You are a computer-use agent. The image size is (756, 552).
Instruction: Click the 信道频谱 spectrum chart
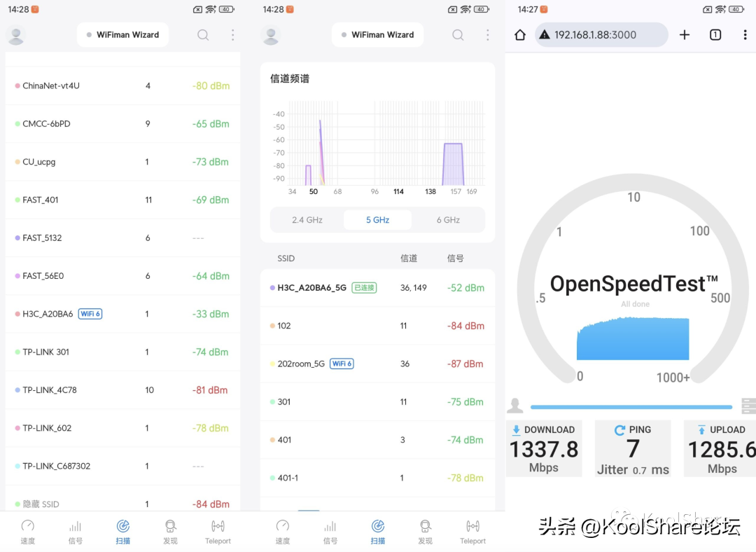point(377,146)
